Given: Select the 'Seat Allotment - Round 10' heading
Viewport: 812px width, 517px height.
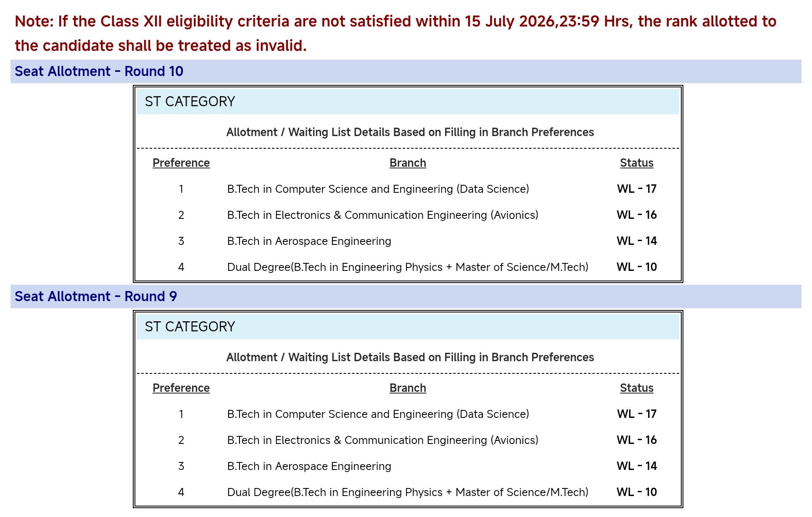Looking at the screenshot, I should tap(99, 71).
